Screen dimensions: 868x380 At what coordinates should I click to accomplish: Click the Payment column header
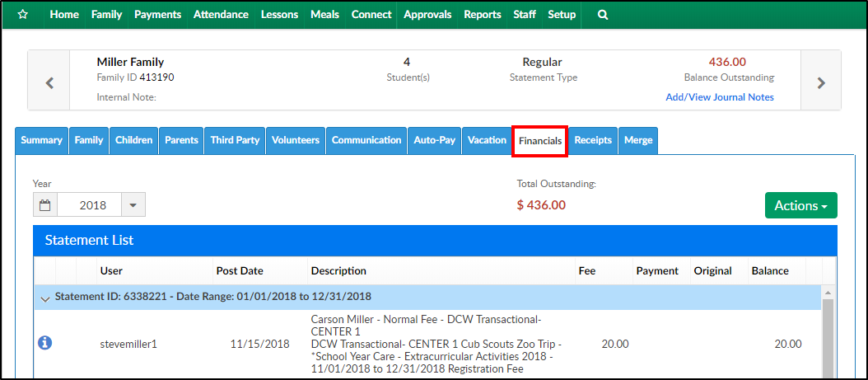pos(657,271)
